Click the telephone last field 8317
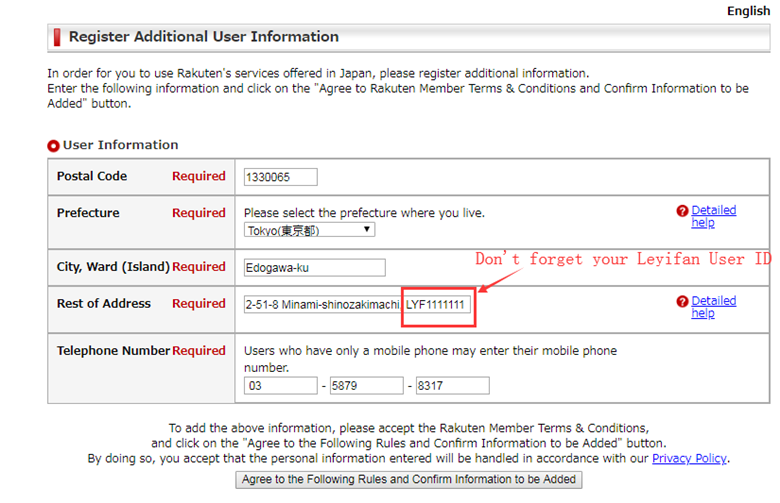 point(453,386)
